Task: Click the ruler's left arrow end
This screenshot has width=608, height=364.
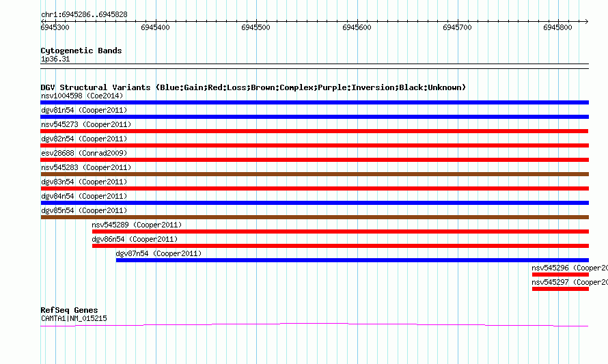Action: tap(42, 21)
